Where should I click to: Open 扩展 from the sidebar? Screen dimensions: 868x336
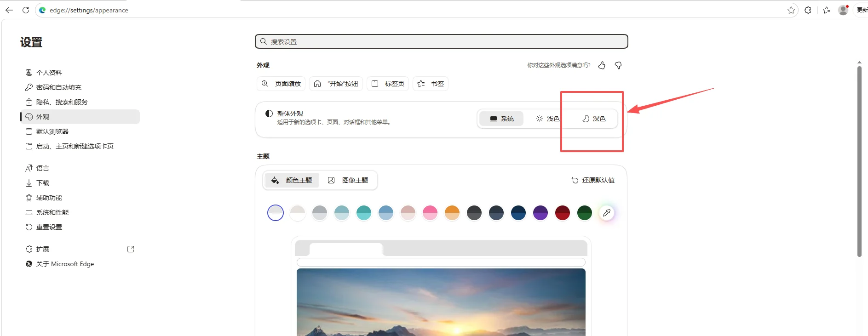pyautogui.click(x=80, y=249)
